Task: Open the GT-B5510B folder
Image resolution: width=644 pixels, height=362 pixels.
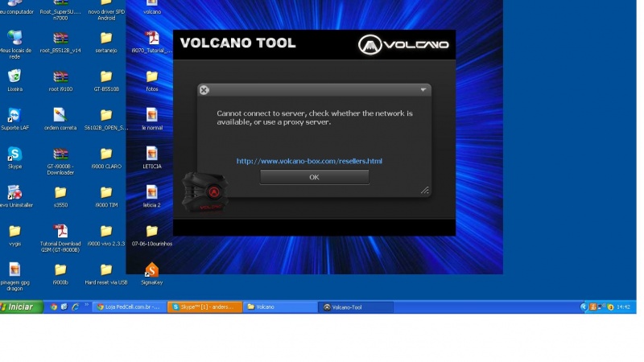Action: pos(106,80)
